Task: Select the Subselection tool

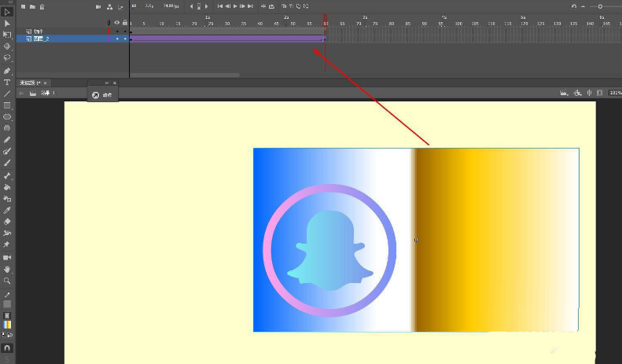Action: 7,24
